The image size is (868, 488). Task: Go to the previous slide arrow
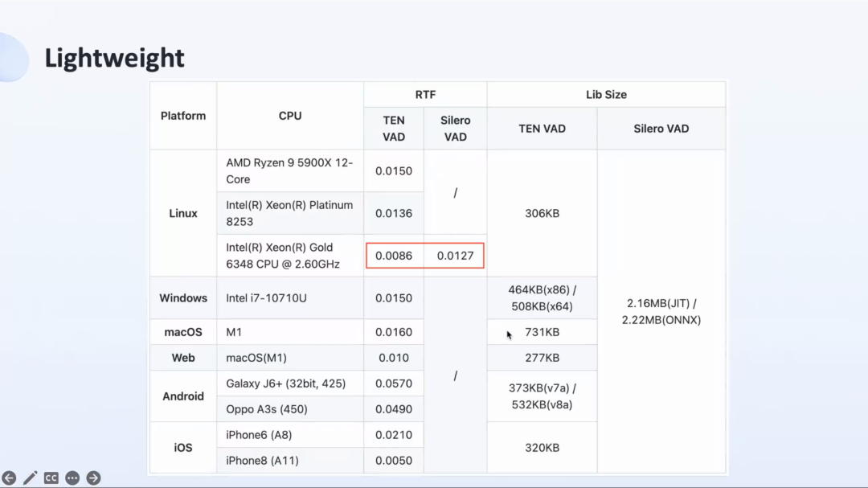(9, 478)
